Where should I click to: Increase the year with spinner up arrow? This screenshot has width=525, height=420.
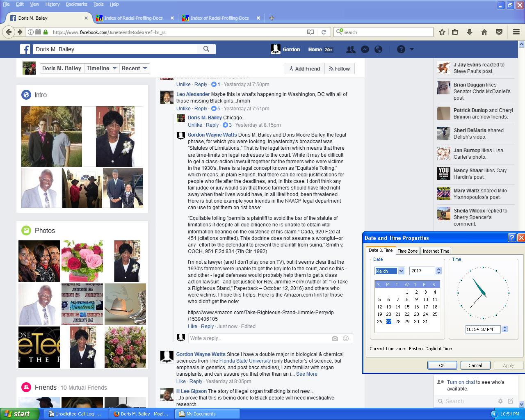(439, 269)
